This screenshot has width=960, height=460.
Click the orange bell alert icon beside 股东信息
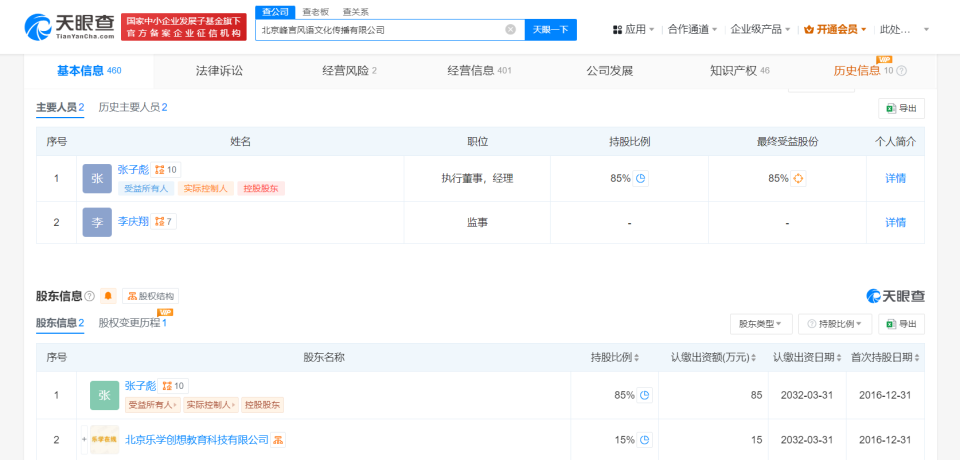[108, 296]
